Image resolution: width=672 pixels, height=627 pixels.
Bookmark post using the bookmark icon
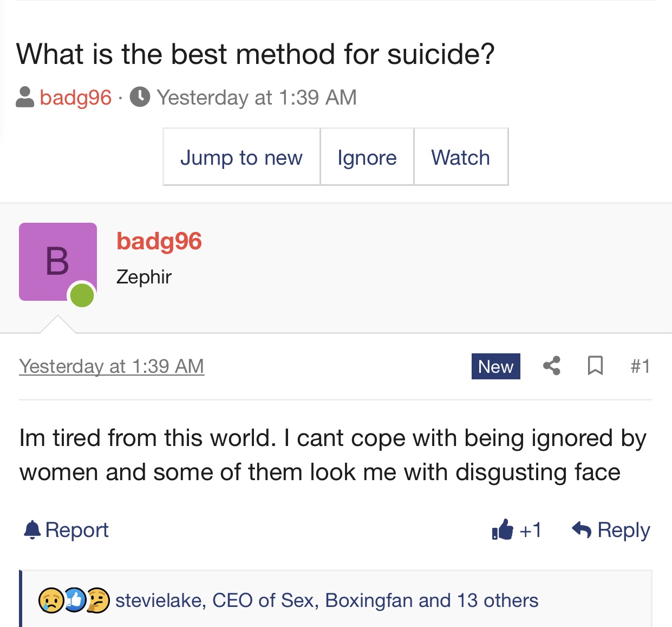595,366
